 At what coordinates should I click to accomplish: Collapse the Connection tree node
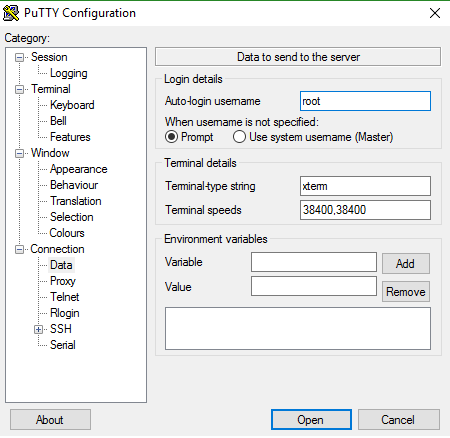pyautogui.click(x=20, y=250)
